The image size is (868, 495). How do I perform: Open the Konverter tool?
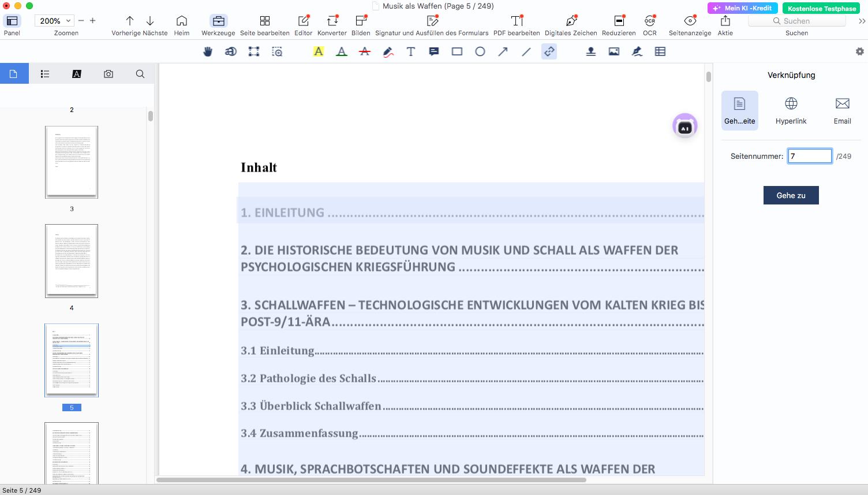[x=332, y=21]
